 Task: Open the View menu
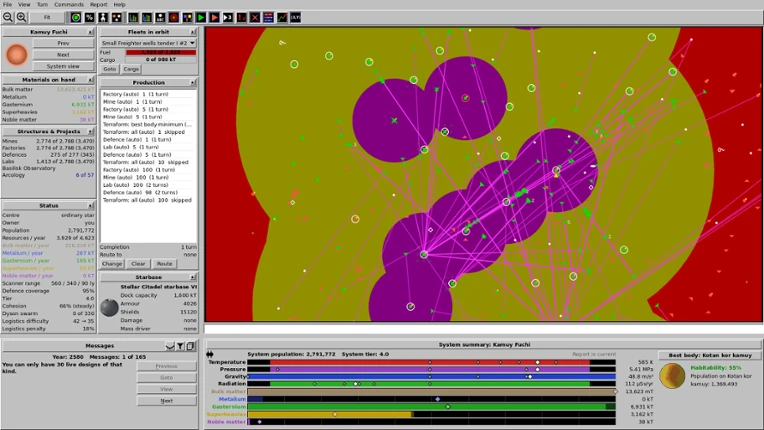tap(24, 4)
